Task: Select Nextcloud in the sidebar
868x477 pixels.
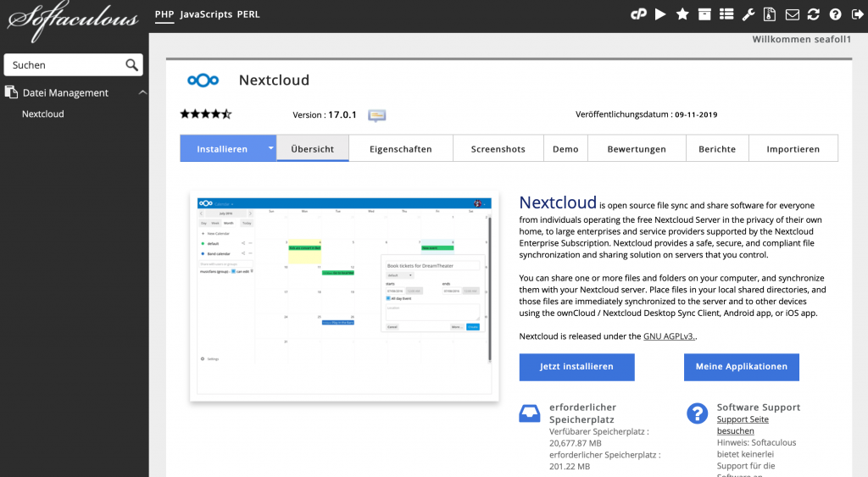Action: pyautogui.click(x=43, y=114)
